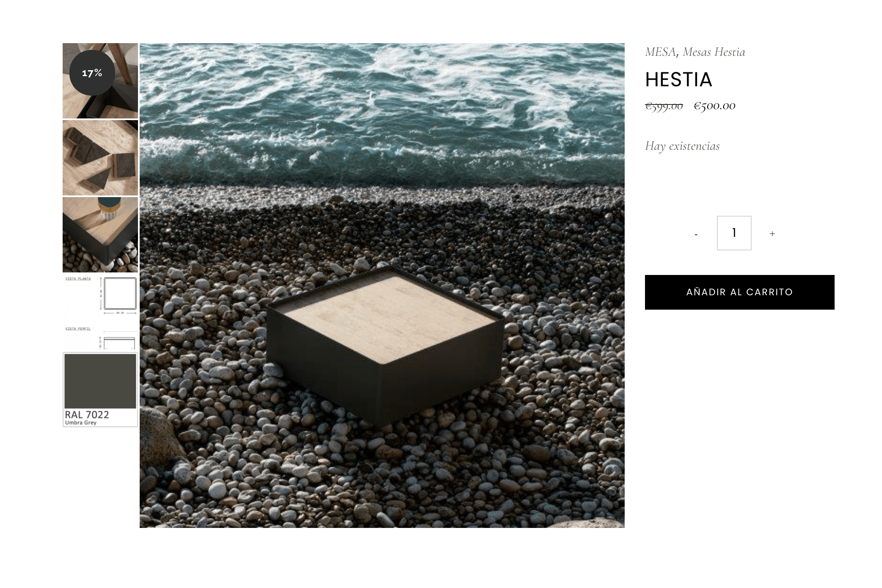Select the table corner on pebbles thumbnail
This screenshot has width=882, height=588.
(100, 235)
